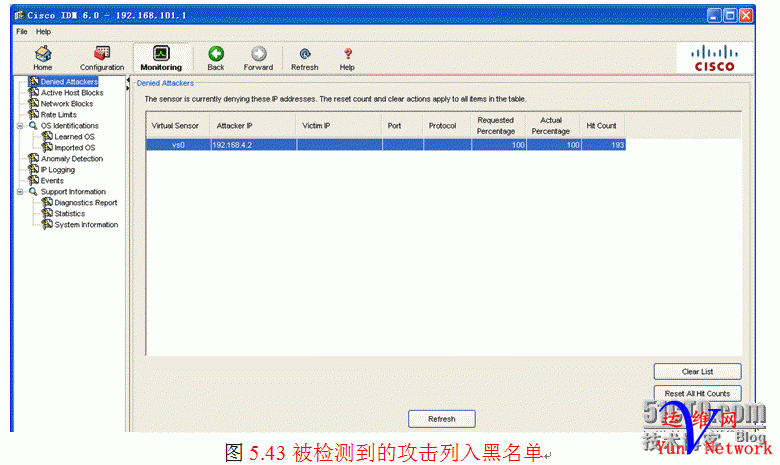Select the Monitoring toolbar icon
This screenshot has width=780, height=465.
tap(161, 53)
